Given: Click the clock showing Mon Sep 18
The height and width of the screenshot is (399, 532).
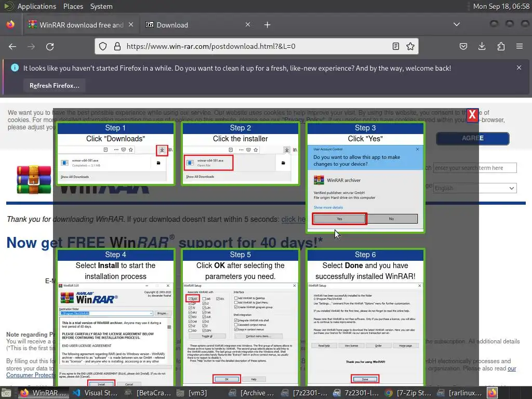Looking at the screenshot, I should pyautogui.click(x=501, y=6).
